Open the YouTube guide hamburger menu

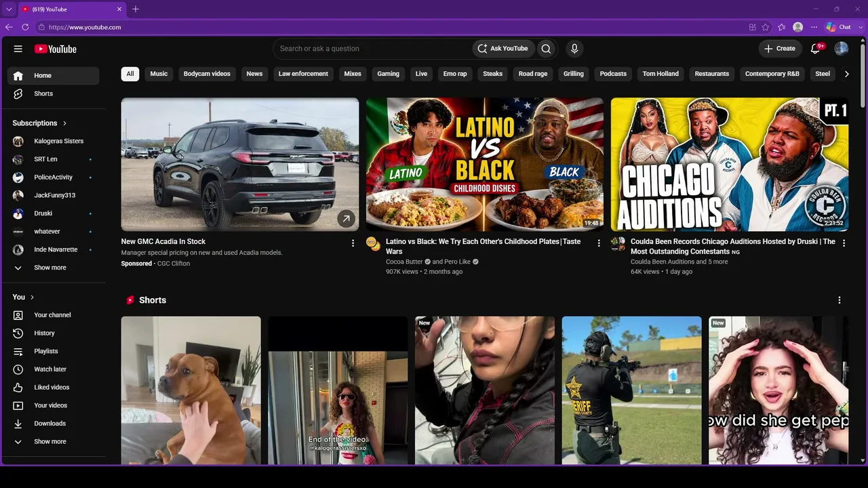point(18,49)
